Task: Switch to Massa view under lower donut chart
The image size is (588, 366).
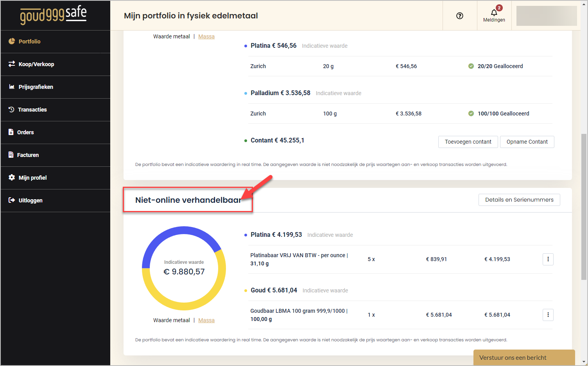Action: [x=206, y=320]
